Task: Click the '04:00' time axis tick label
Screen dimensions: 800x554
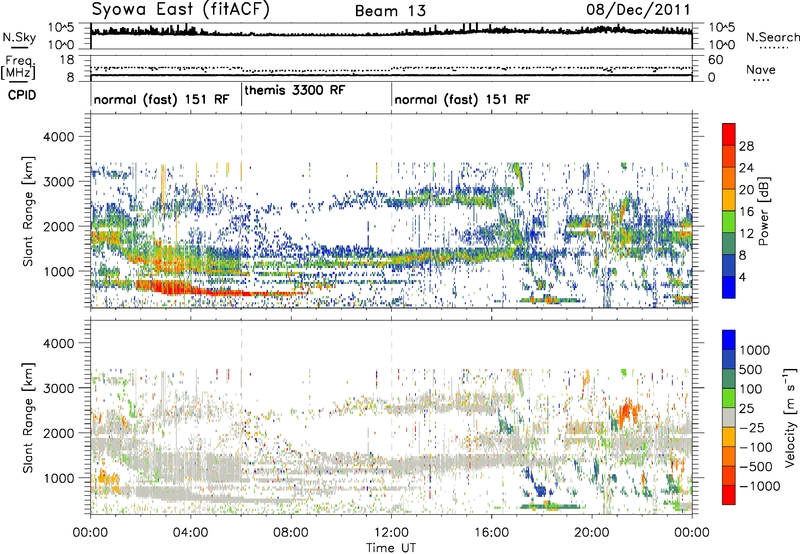Action: (190, 533)
